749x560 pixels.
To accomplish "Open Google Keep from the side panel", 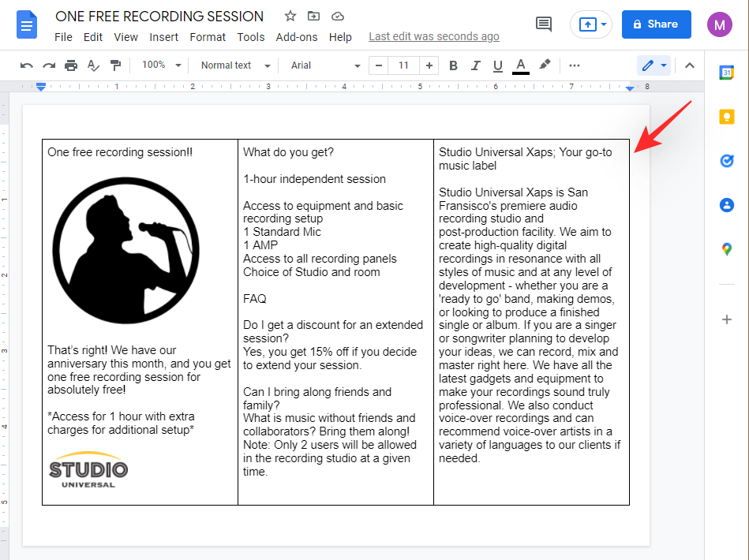I will coord(727,117).
